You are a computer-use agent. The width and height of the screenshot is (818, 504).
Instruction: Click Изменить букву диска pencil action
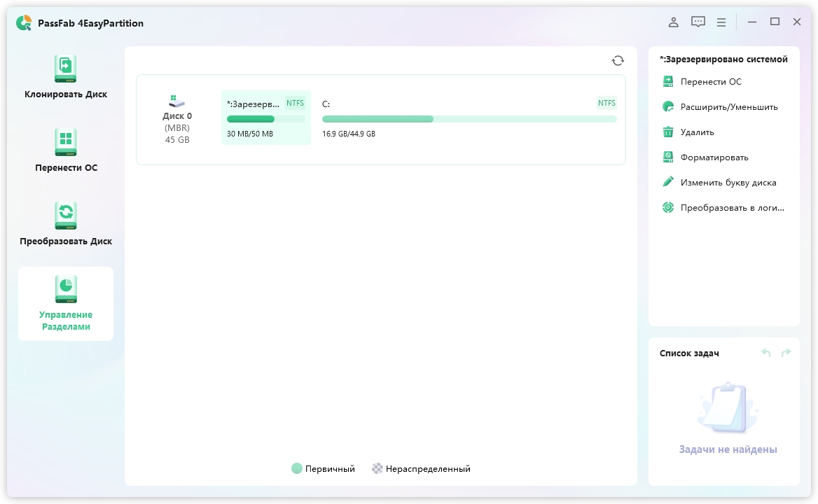[x=728, y=183]
